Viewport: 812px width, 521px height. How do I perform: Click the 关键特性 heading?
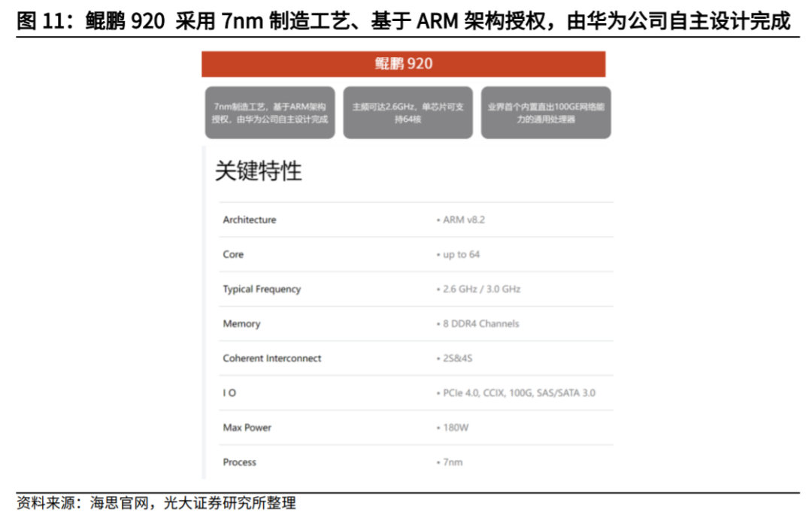point(259,171)
